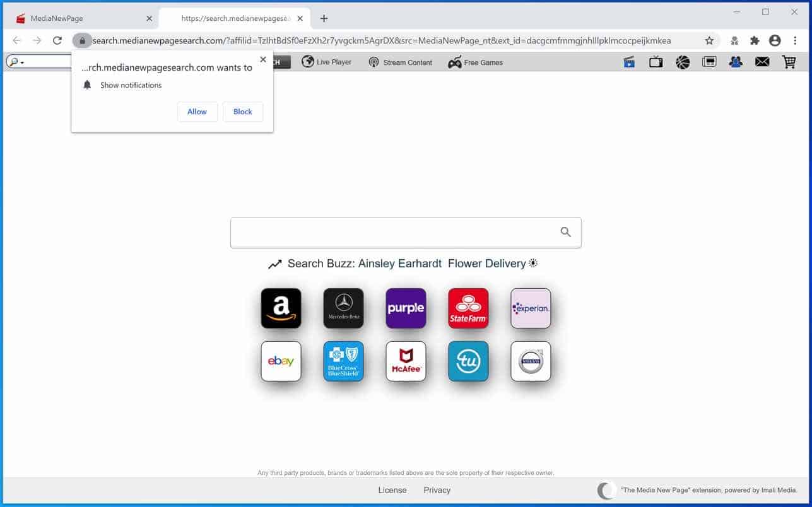Click the magnifier search icon in main box
The height and width of the screenshot is (507, 812).
565,232
